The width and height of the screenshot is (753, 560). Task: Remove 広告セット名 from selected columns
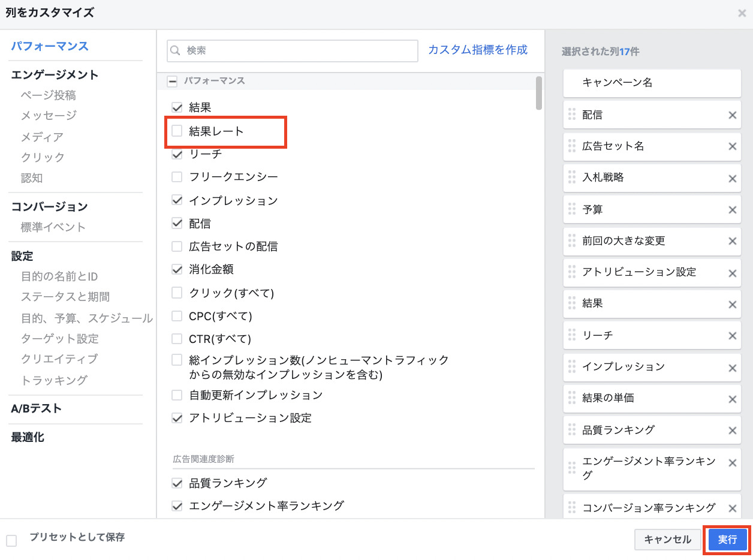[x=732, y=146]
